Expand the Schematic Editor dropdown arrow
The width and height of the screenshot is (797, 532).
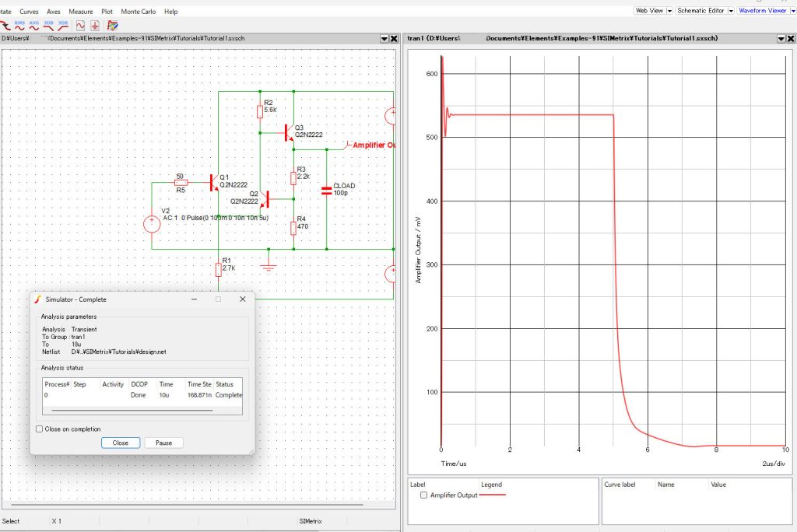(x=731, y=11)
